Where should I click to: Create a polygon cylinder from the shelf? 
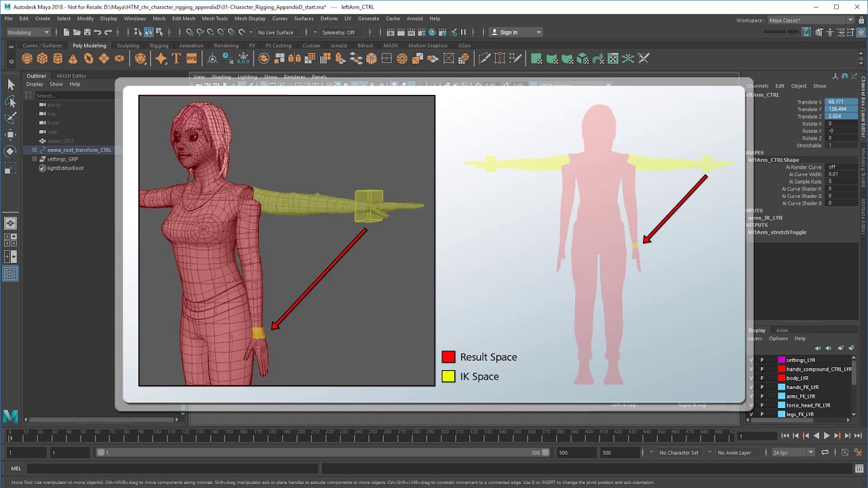(58, 59)
